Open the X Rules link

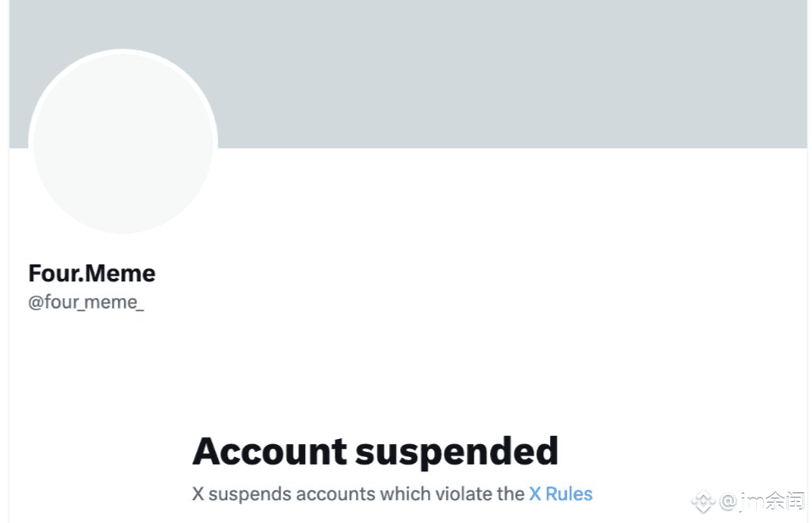(560, 493)
